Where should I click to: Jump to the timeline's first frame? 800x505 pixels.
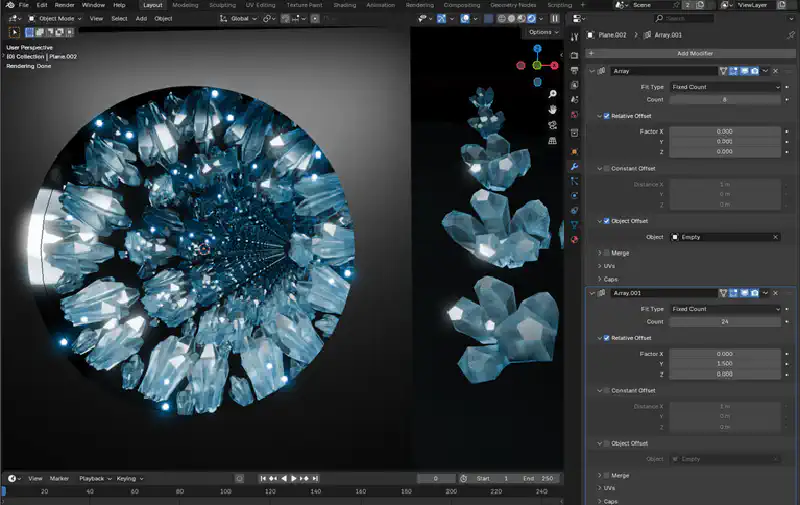pos(263,478)
